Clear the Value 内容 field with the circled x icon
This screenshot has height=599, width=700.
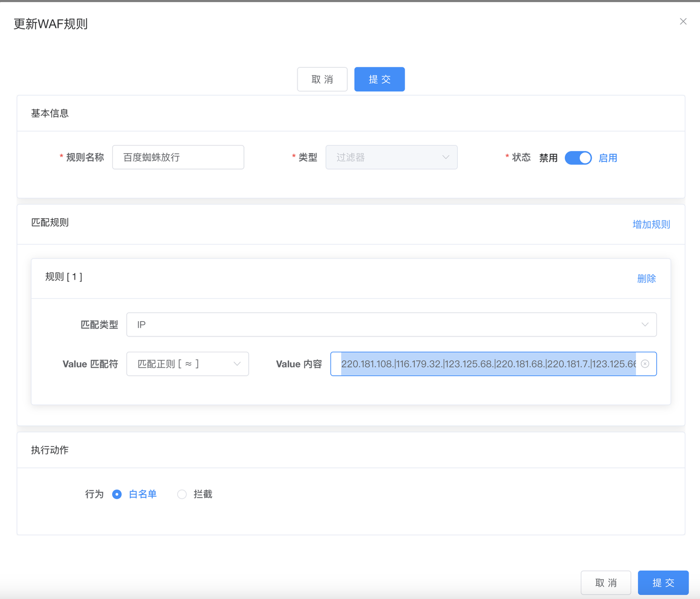coord(645,364)
